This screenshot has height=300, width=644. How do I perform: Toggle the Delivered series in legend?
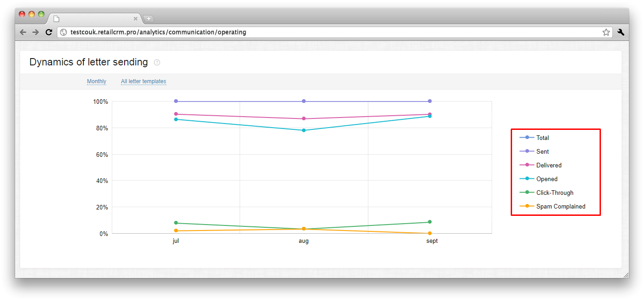[540, 165]
